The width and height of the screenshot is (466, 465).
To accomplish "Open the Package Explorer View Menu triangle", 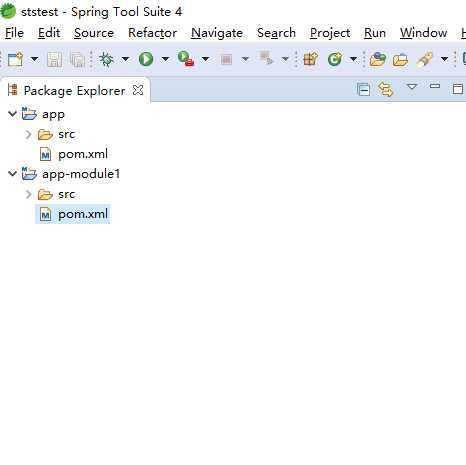I will click(x=412, y=87).
